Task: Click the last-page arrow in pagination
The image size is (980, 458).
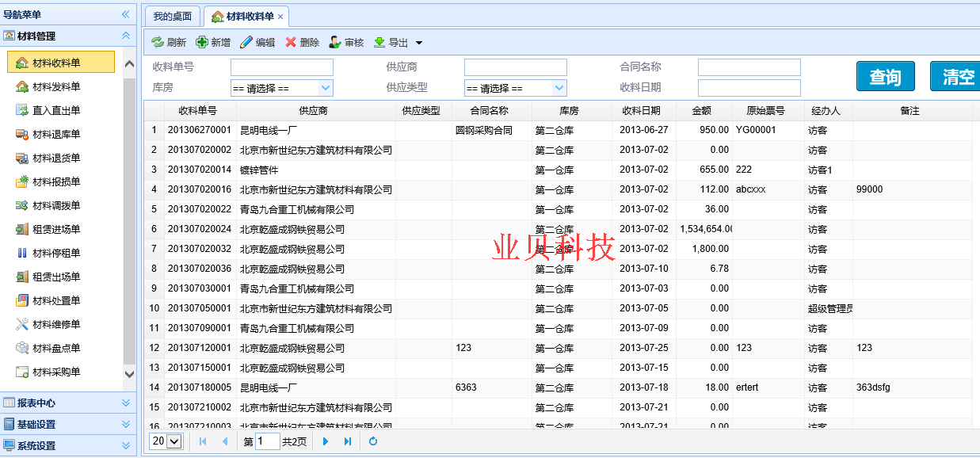Action: tap(348, 441)
